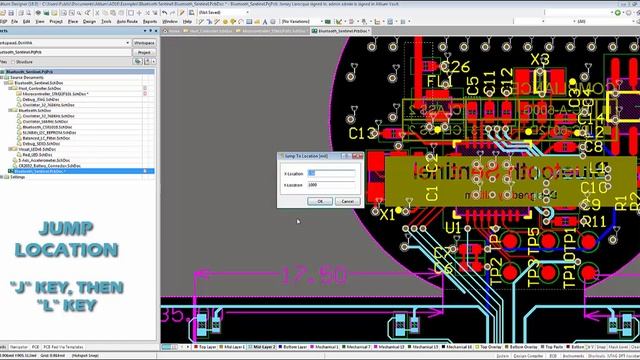This screenshot has width=640, height=360.
Task: Click Cancel in Jump To Location dialog
Action: (x=347, y=201)
